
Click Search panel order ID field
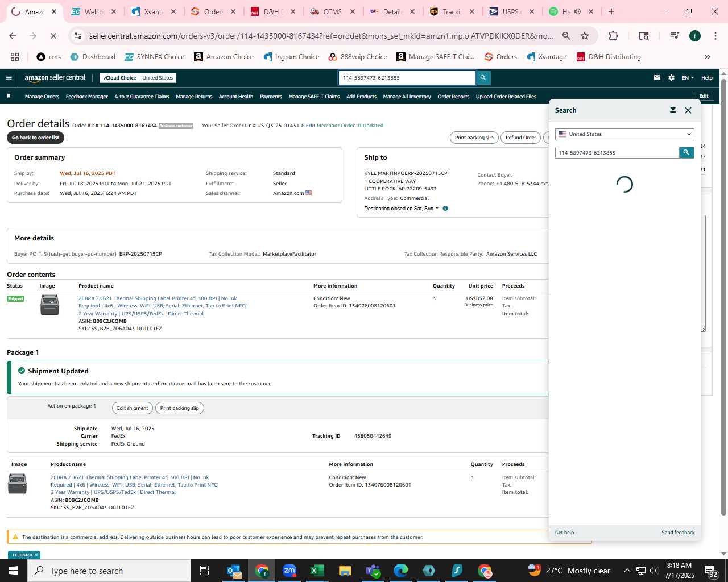click(617, 152)
